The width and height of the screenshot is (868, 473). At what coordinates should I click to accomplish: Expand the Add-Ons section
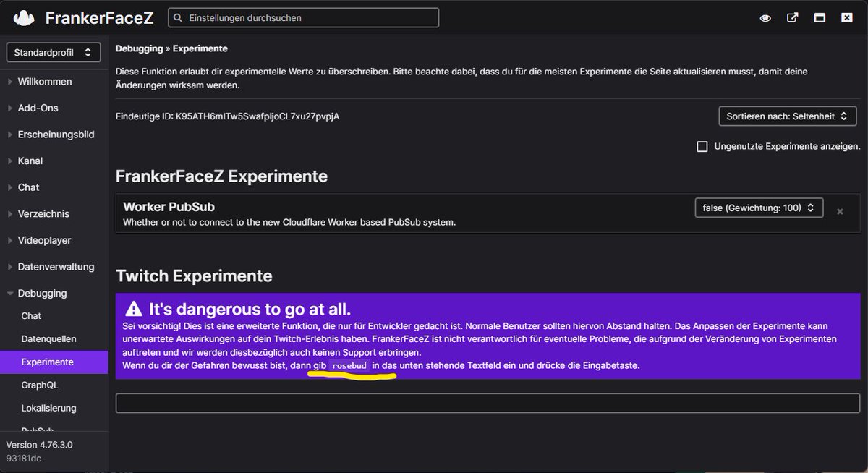[x=38, y=108]
